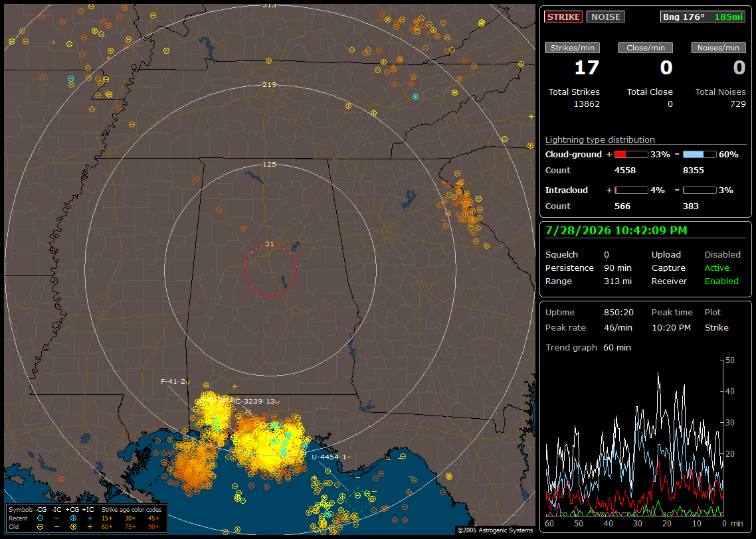Click the Intracloud row label
The image size is (756, 539).
click(x=567, y=191)
